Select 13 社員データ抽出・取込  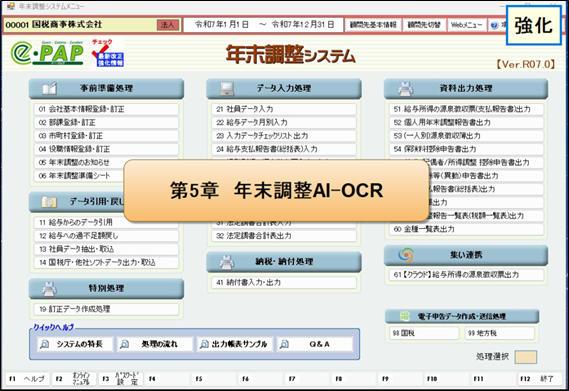106,249
